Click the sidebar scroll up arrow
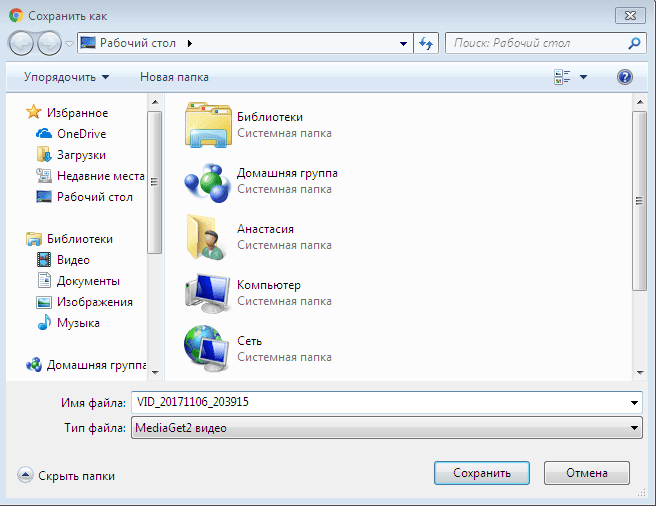This screenshot has width=656, height=506. (155, 102)
